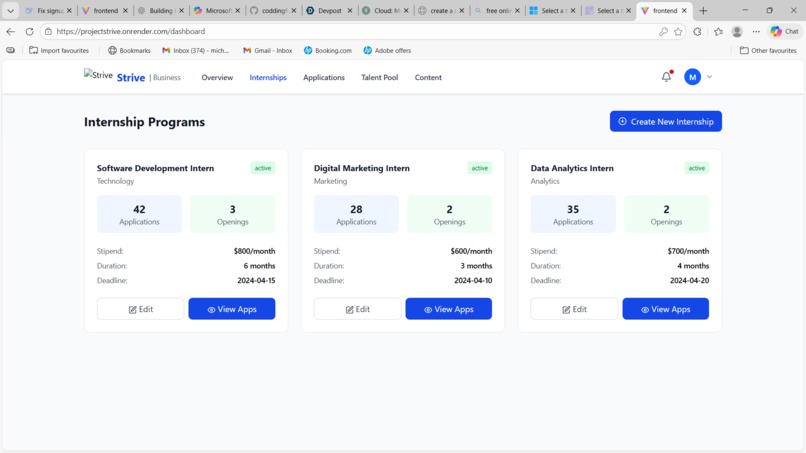Click the Digital Marketing Intern title

[362, 168]
